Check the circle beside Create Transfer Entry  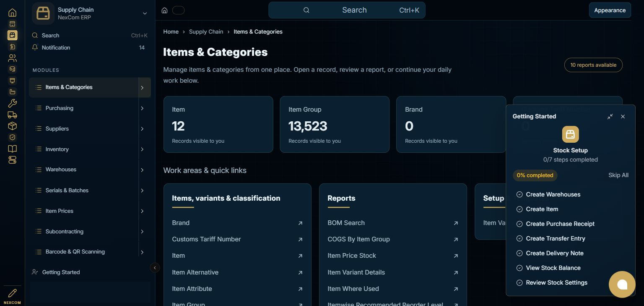point(519,238)
